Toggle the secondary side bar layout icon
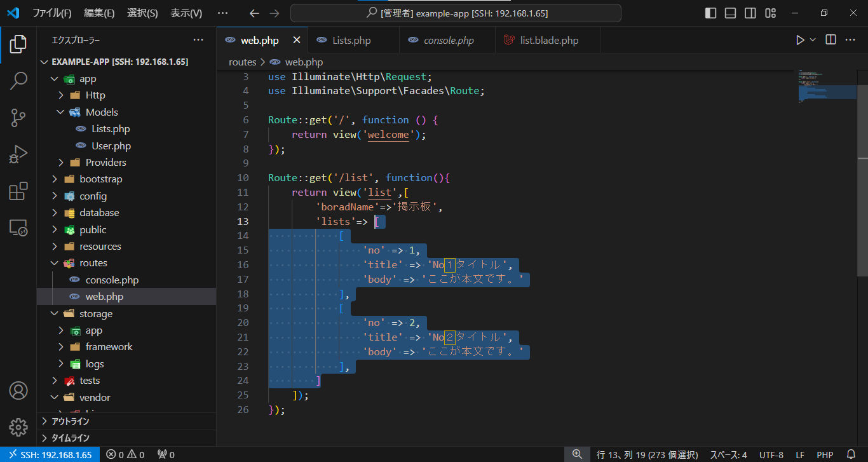The image size is (868, 462). point(750,13)
